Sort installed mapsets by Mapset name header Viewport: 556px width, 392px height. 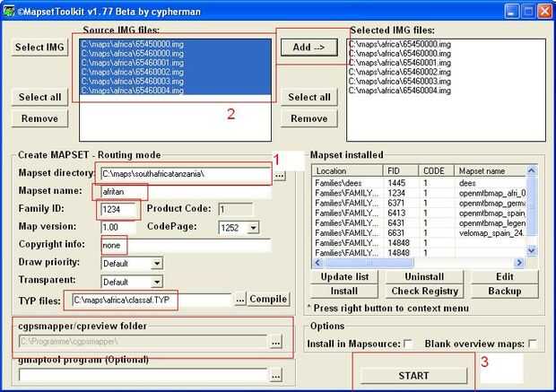point(490,171)
